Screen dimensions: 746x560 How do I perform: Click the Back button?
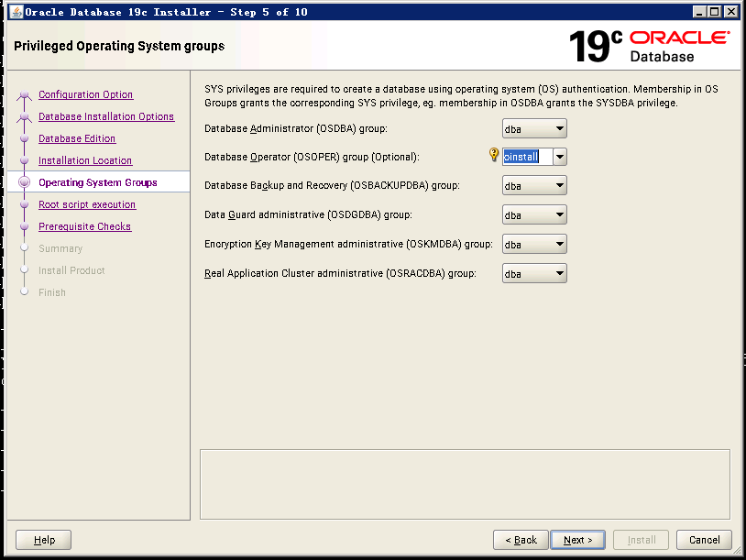[521, 540]
